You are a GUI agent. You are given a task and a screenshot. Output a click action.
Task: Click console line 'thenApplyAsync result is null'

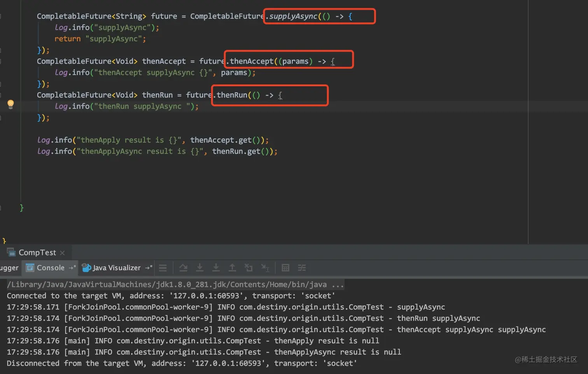[x=204, y=352]
